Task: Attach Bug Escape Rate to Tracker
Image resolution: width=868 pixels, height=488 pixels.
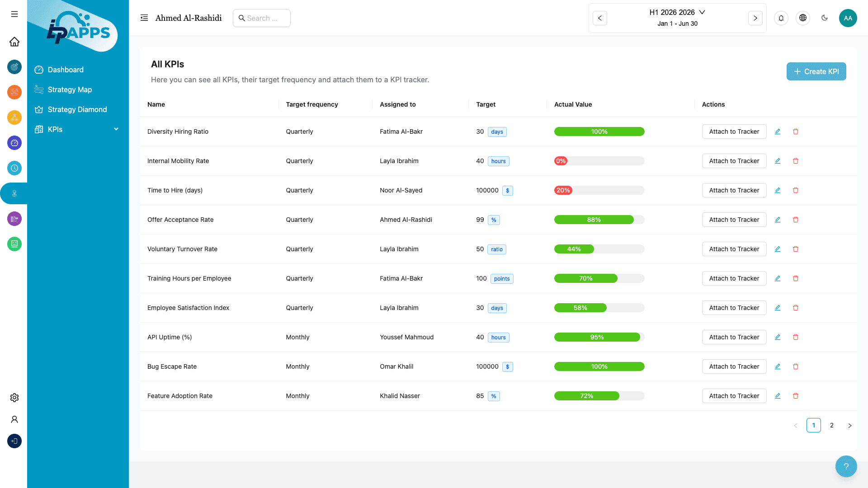Action: (734, 366)
